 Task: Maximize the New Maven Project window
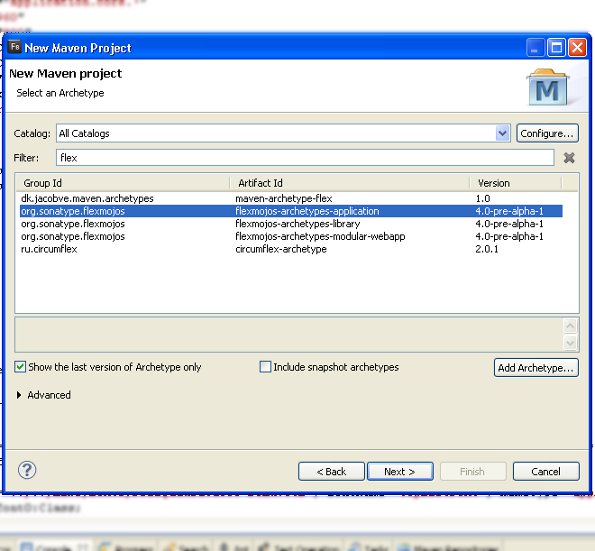556,48
